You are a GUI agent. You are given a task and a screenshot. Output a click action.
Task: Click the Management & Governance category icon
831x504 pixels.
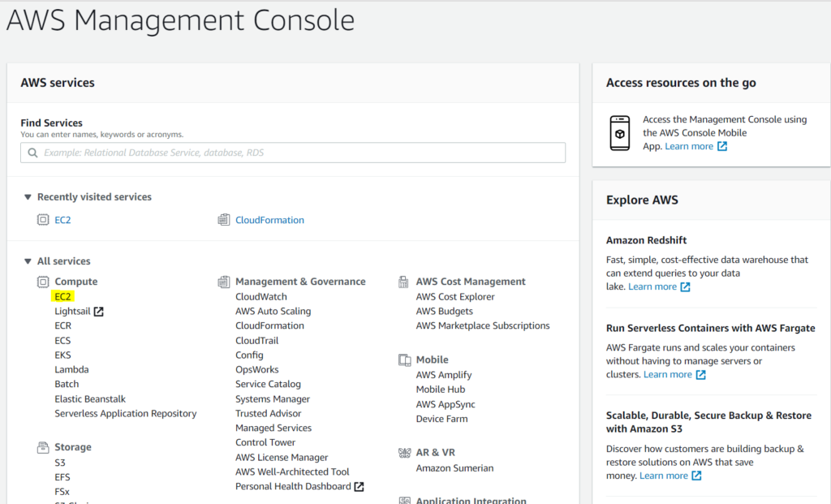pos(224,282)
